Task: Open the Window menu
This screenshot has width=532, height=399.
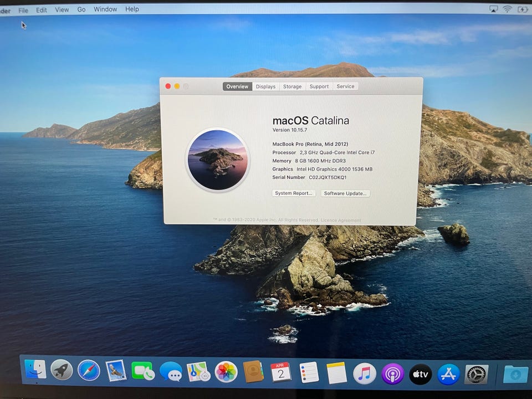Action: pos(105,9)
